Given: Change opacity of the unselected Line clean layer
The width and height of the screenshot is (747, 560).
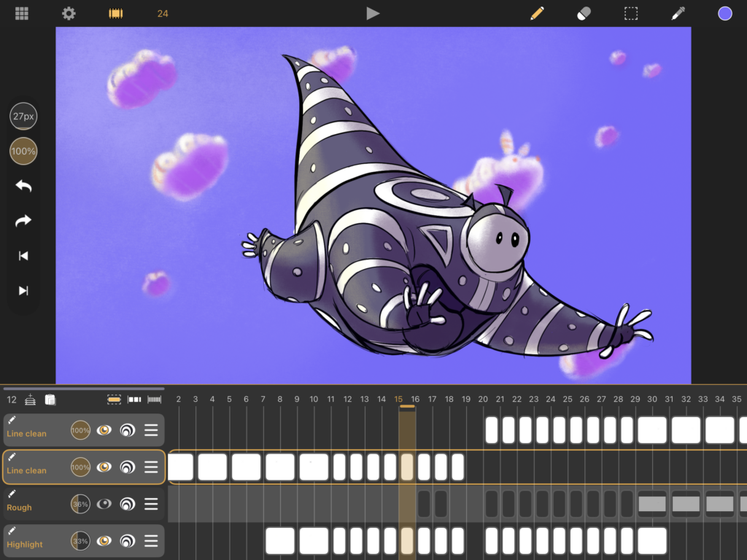Looking at the screenshot, I should (x=80, y=430).
